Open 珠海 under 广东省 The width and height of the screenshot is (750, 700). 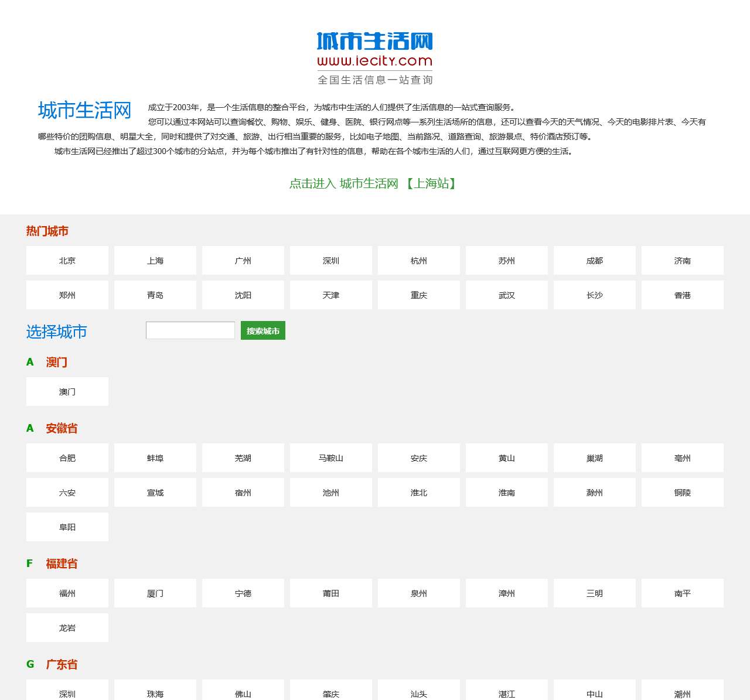(155, 690)
